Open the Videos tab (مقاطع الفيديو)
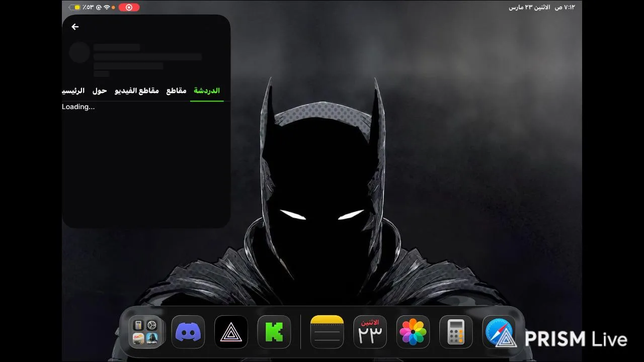The image size is (644, 362). (137, 91)
